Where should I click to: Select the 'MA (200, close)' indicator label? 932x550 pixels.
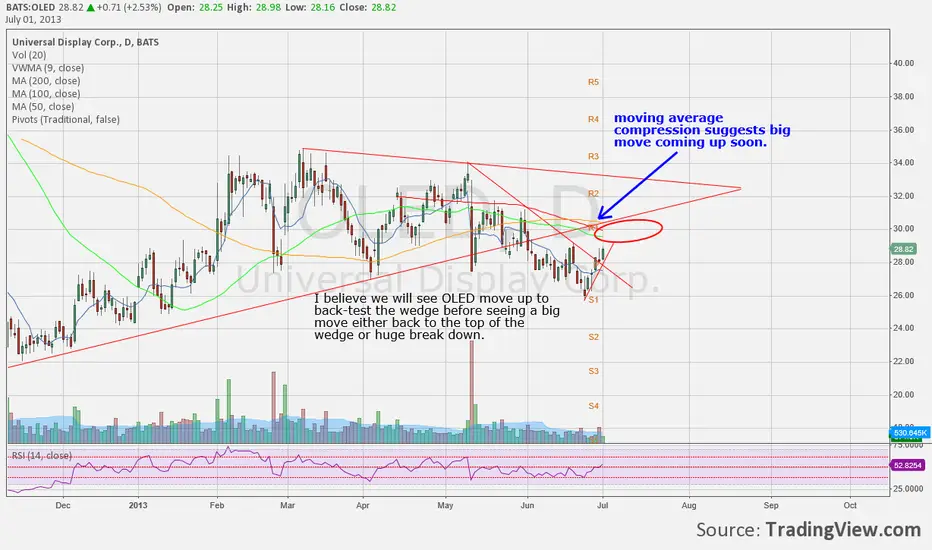(46, 81)
